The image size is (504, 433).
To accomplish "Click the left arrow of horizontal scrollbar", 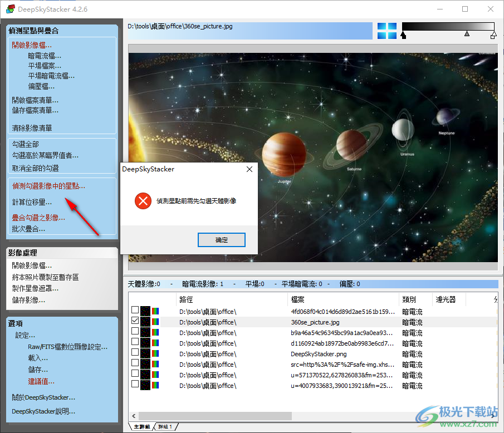I will (x=134, y=416).
